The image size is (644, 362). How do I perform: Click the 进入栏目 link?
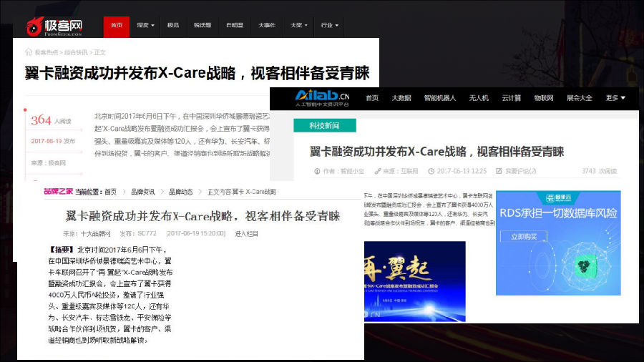tap(246, 234)
